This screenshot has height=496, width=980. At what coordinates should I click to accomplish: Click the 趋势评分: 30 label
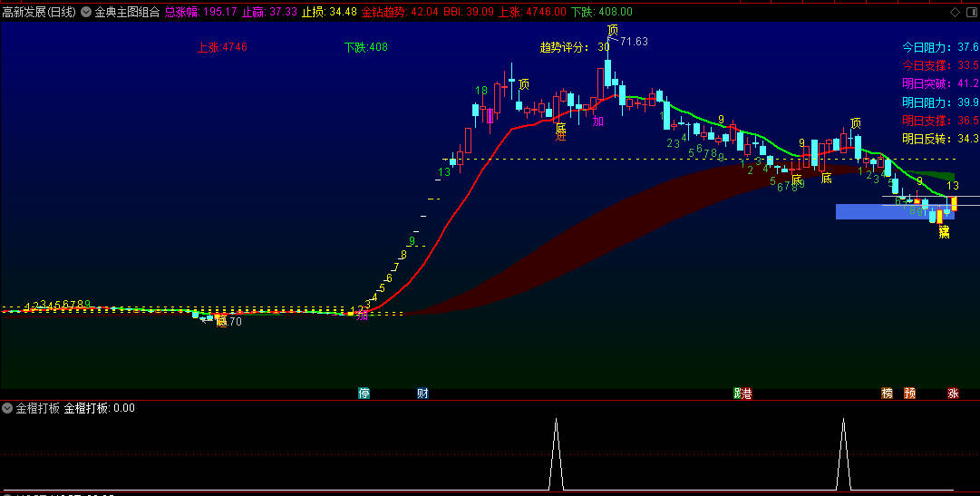point(575,47)
